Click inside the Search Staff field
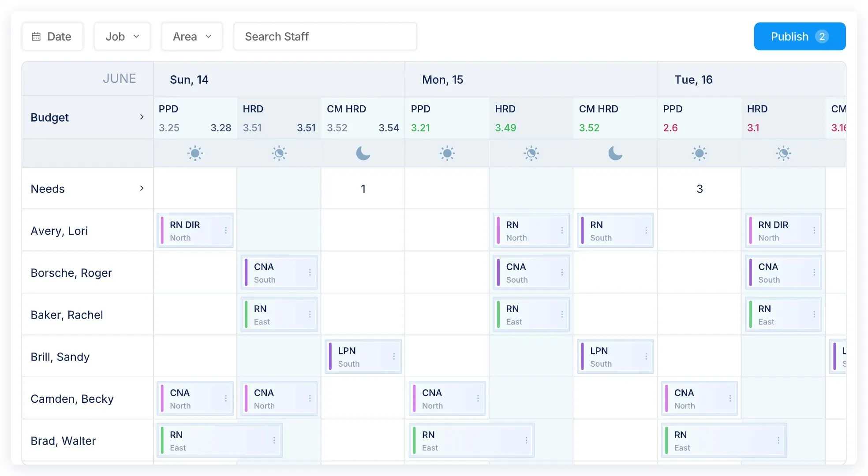The image size is (868, 476). (325, 36)
